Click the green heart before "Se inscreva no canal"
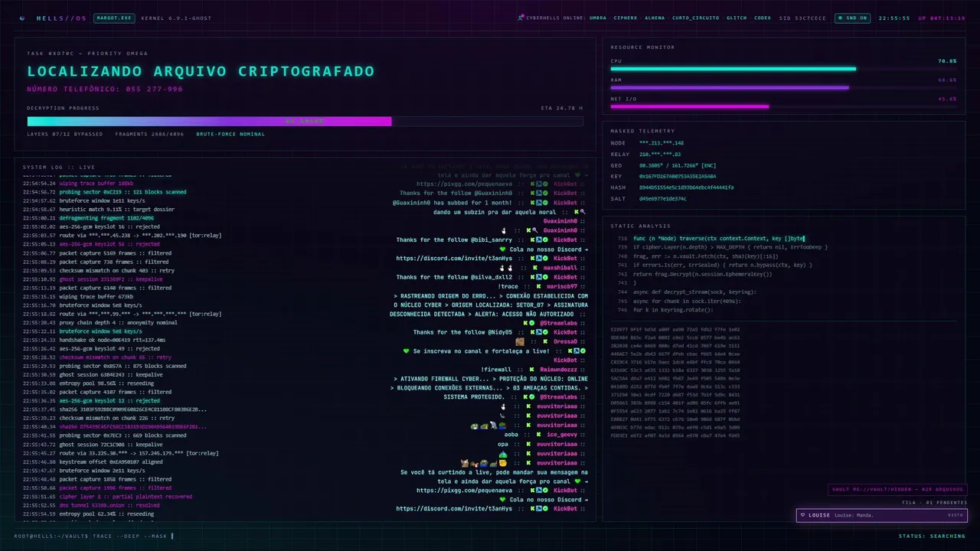Viewport: 980px width, 551px height. [x=407, y=351]
